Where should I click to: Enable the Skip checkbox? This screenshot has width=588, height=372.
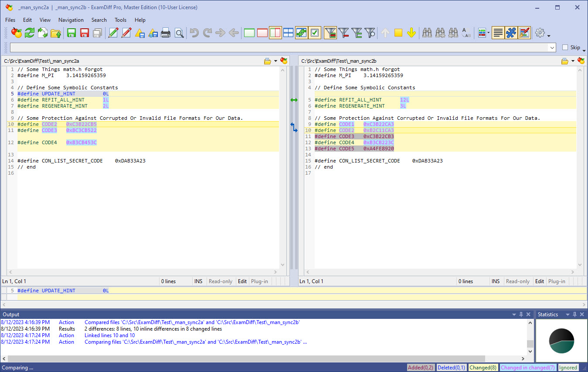coord(565,47)
